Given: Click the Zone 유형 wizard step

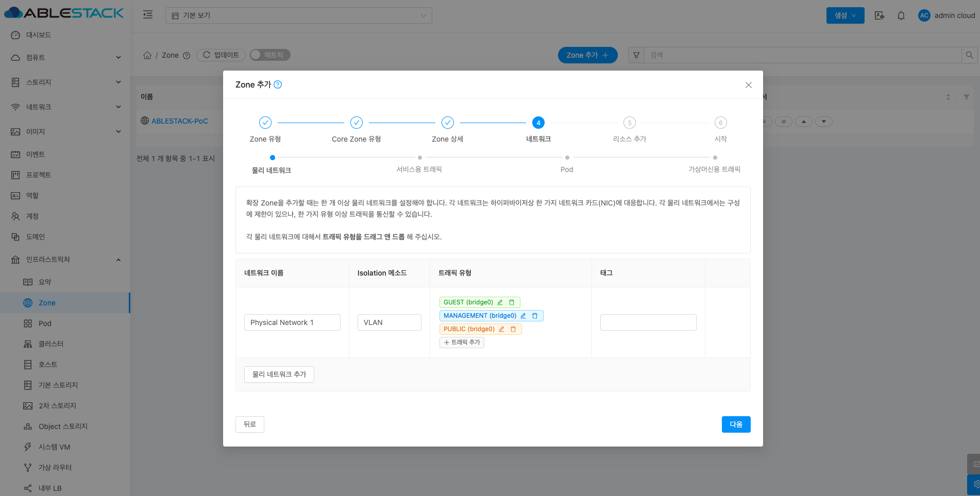Looking at the screenshot, I should (x=265, y=129).
